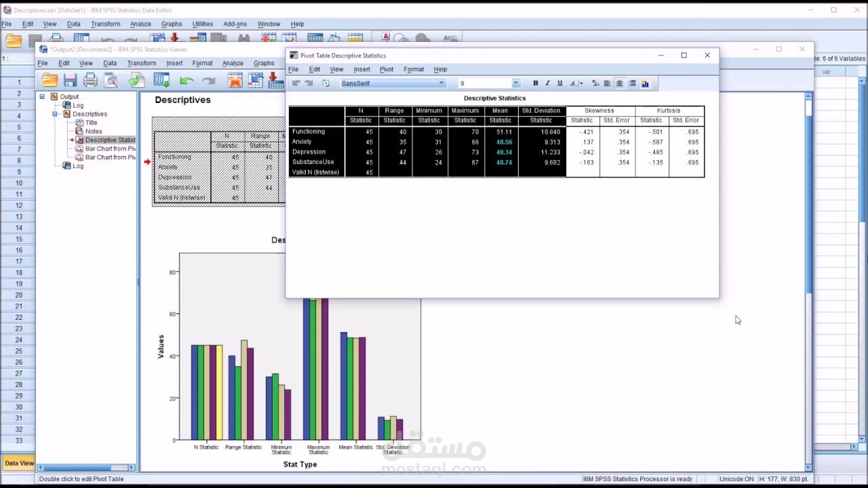Collapse the Descriptives node in outline
868x488 pixels.
(x=55, y=114)
